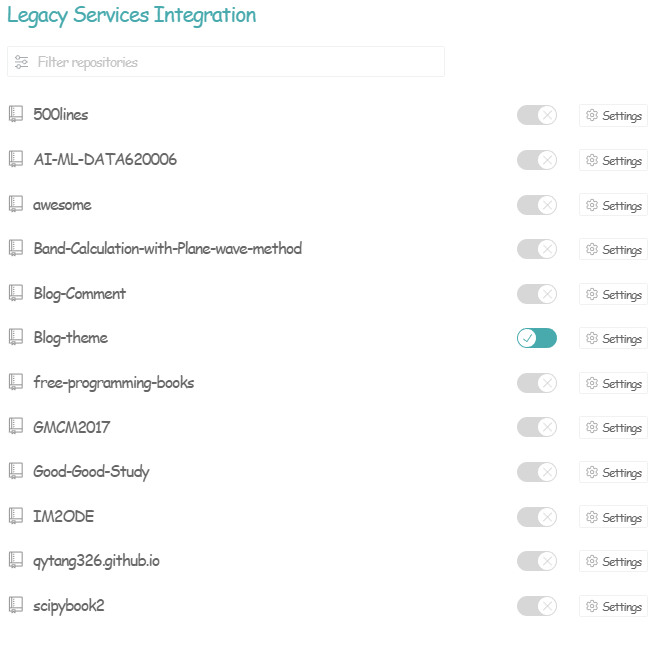Viewport: 661px width, 645px height.
Task: Click the filter sliders icon in search box
Action: point(22,62)
